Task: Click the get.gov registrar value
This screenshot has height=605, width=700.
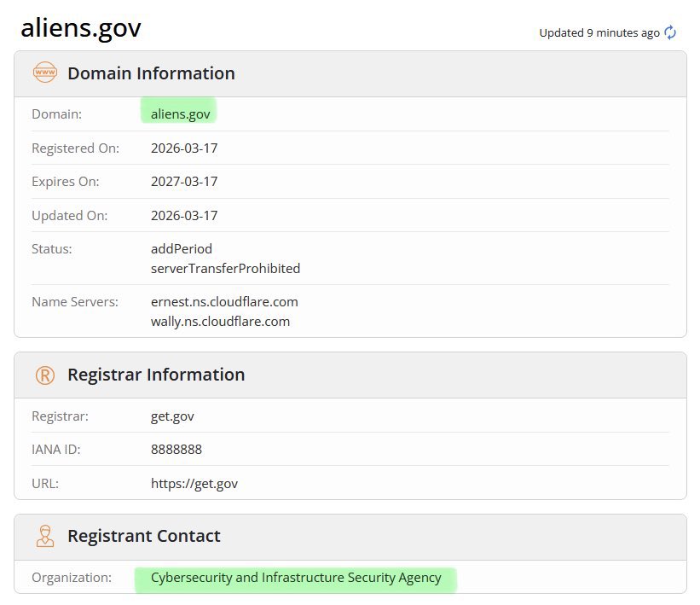Action: click(x=172, y=416)
